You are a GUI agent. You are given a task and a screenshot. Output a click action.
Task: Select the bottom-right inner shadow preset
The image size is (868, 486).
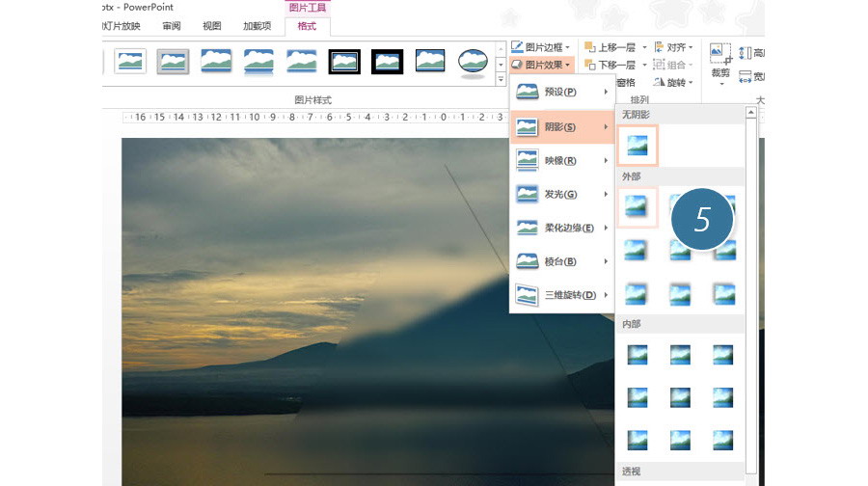(723, 440)
